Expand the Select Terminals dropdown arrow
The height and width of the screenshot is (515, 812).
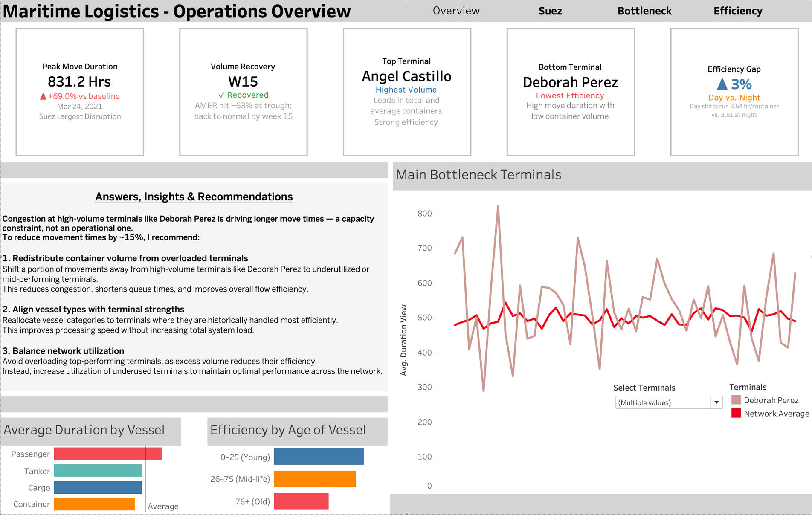716,402
